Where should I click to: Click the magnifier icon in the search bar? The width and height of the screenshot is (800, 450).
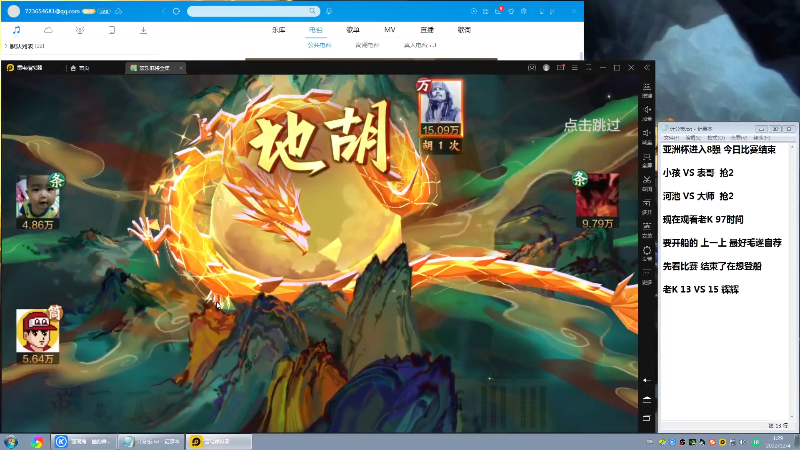(312, 11)
